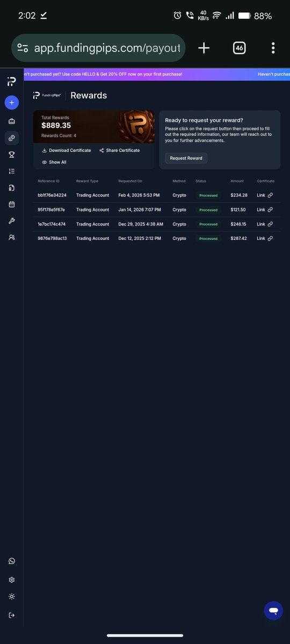290x644 pixels.
Task: Click the Status column header
Action: [x=200, y=181]
